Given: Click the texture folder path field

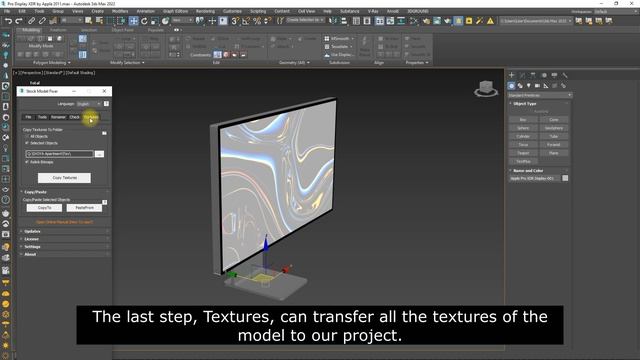Looking at the screenshot, I should tap(59, 154).
